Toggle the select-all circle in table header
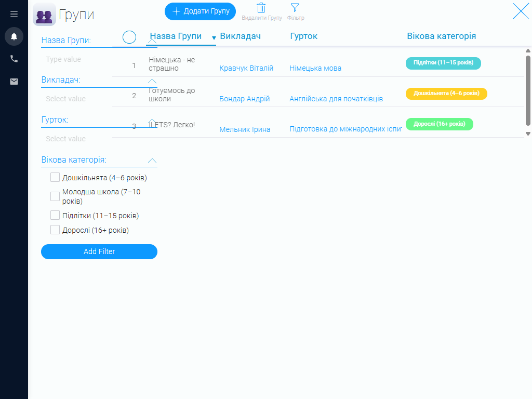The image size is (532, 399). 129,37
